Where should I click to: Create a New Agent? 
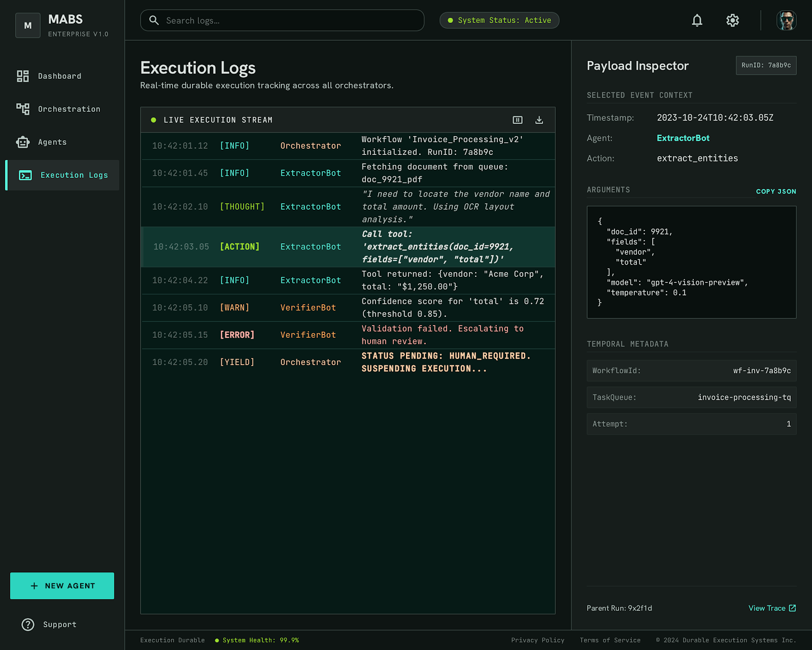[x=62, y=586]
